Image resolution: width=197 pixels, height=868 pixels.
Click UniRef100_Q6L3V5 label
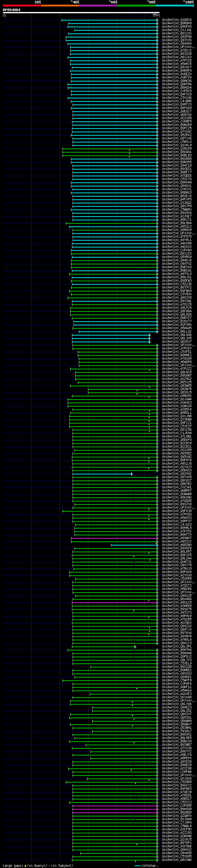tap(177, 338)
